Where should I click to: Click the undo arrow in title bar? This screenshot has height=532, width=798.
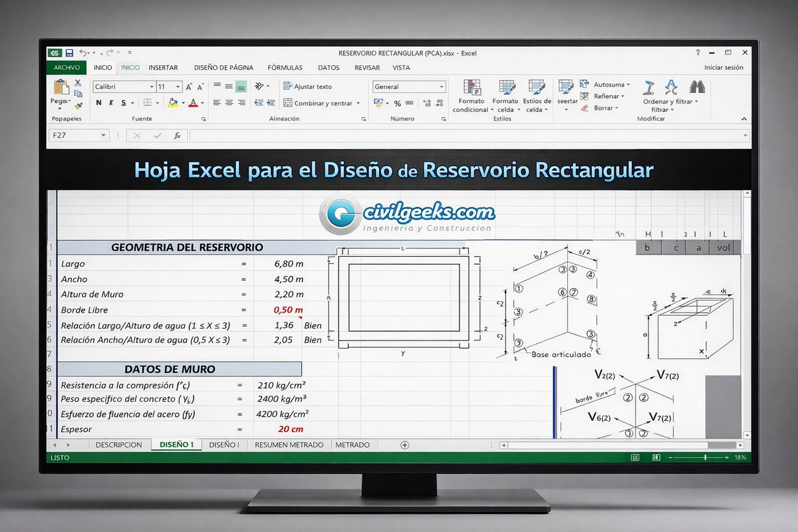[x=83, y=53]
